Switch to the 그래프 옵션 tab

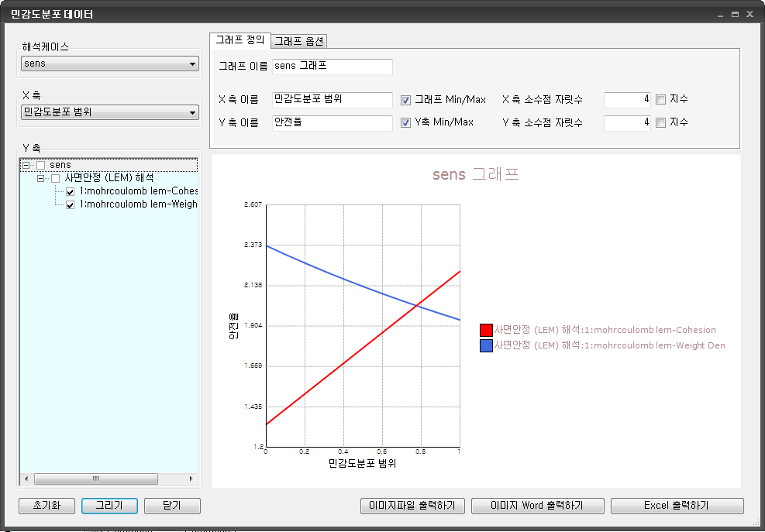299,42
